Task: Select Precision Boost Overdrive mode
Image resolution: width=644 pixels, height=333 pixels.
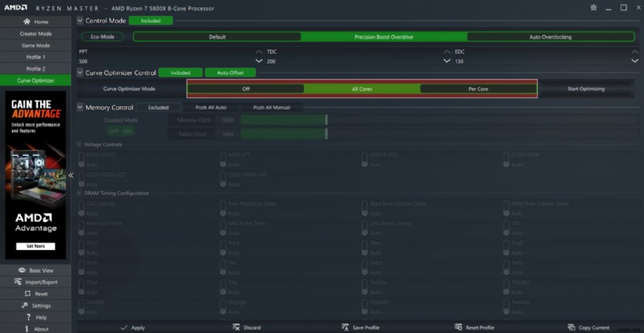Action: pyautogui.click(x=384, y=37)
